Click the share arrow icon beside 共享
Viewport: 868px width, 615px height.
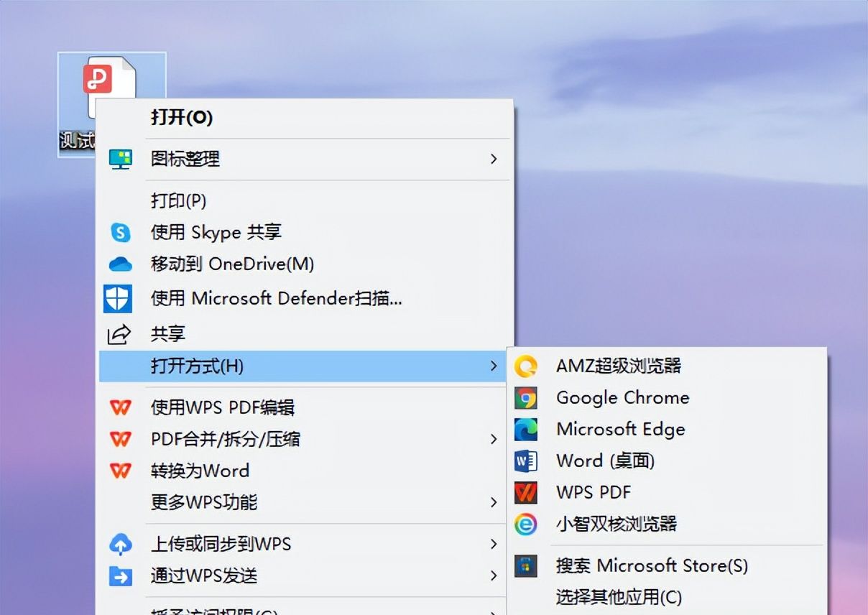click(x=119, y=334)
